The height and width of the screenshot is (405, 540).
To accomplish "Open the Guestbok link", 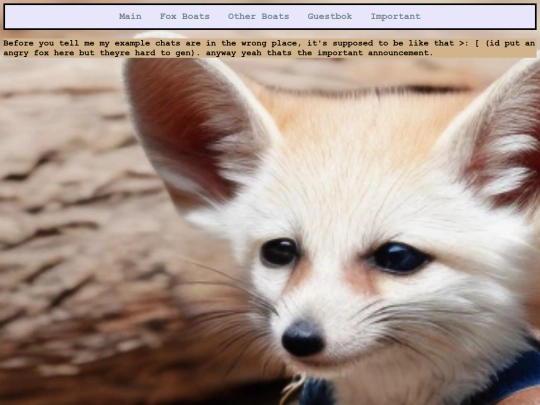I will (x=330, y=16).
